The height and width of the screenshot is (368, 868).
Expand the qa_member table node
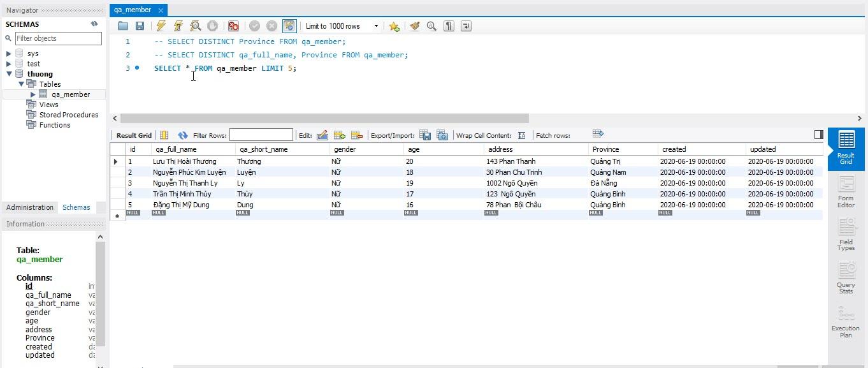pyautogui.click(x=33, y=94)
